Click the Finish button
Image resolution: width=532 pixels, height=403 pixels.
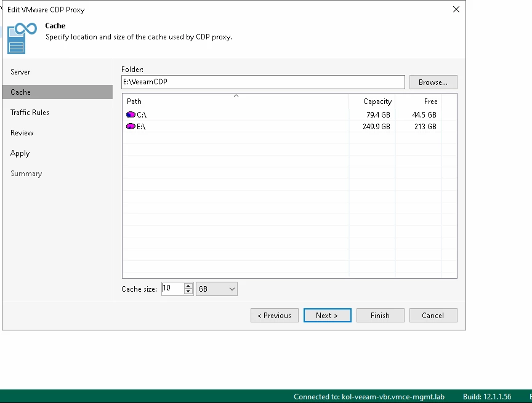(381, 316)
